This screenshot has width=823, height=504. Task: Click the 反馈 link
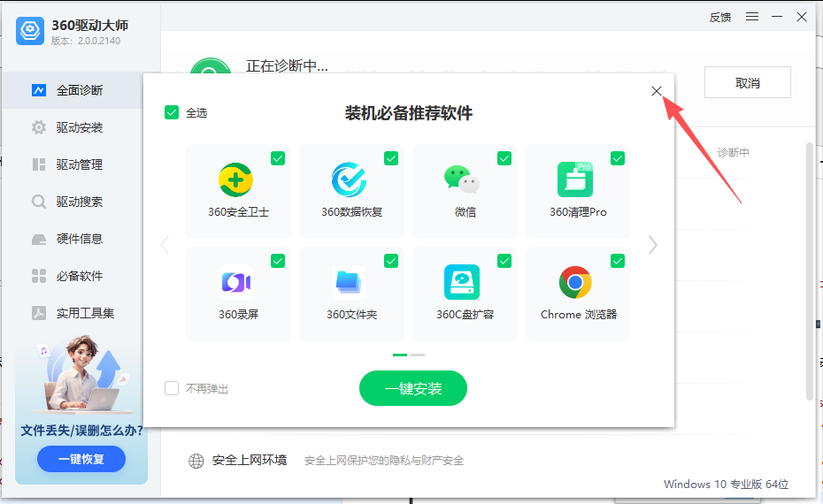coord(720,18)
